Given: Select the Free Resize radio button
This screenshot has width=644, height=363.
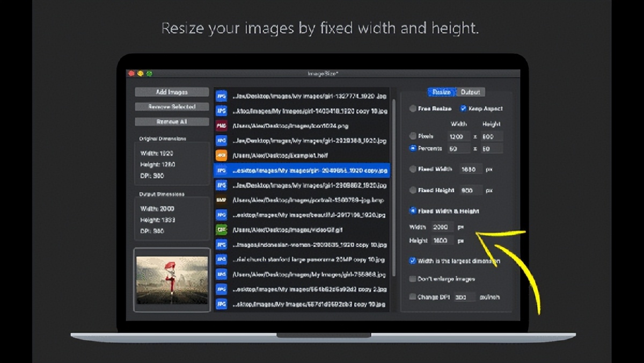Looking at the screenshot, I should click(412, 108).
